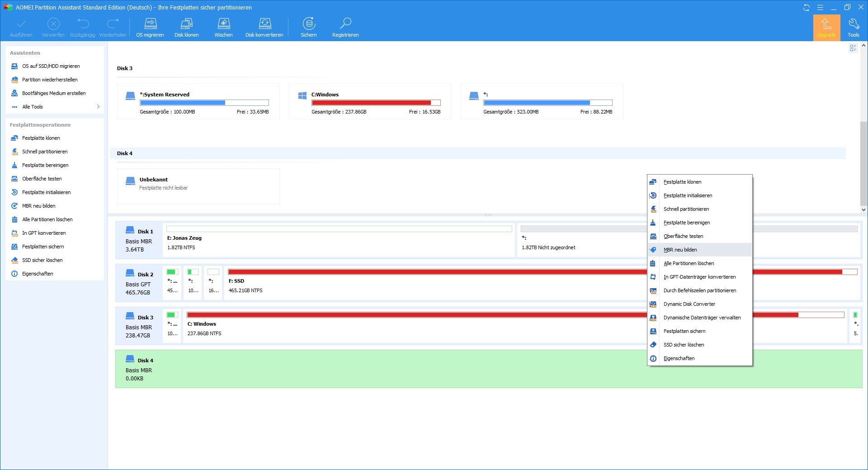The width and height of the screenshot is (868, 470).
Task: Choose Schnell partitionieren in context menu
Action: pyautogui.click(x=700, y=209)
